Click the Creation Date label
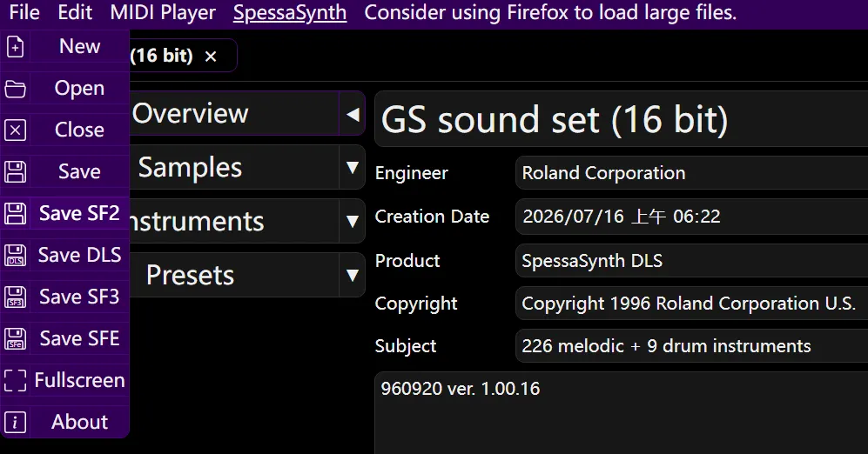 [x=432, y=217]
